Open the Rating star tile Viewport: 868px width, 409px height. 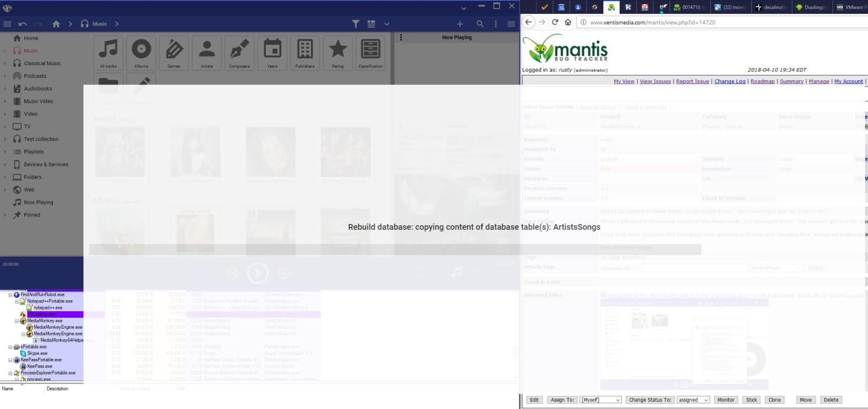337,54
